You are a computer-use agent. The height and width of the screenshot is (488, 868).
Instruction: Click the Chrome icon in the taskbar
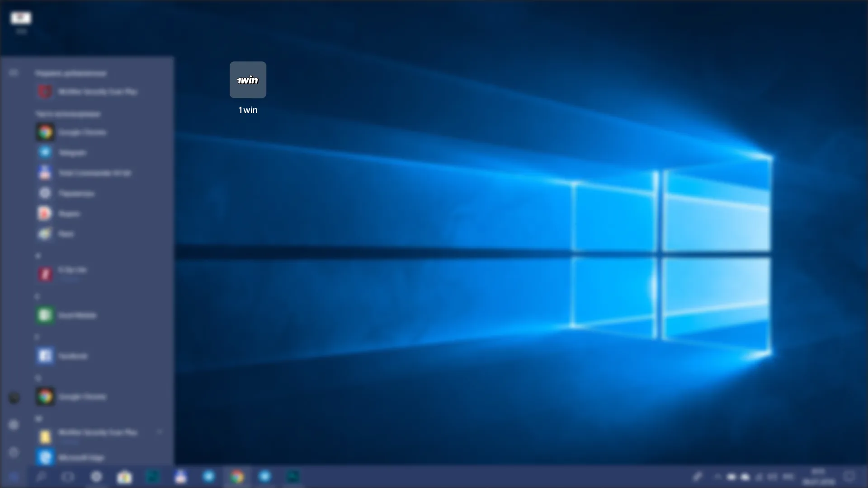(236, 477)
